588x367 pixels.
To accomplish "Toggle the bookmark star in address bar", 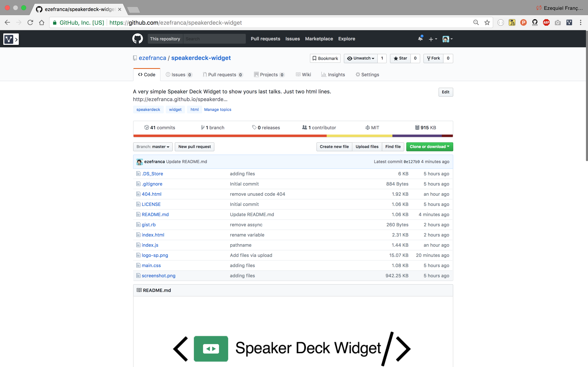I will pos(487,22).
